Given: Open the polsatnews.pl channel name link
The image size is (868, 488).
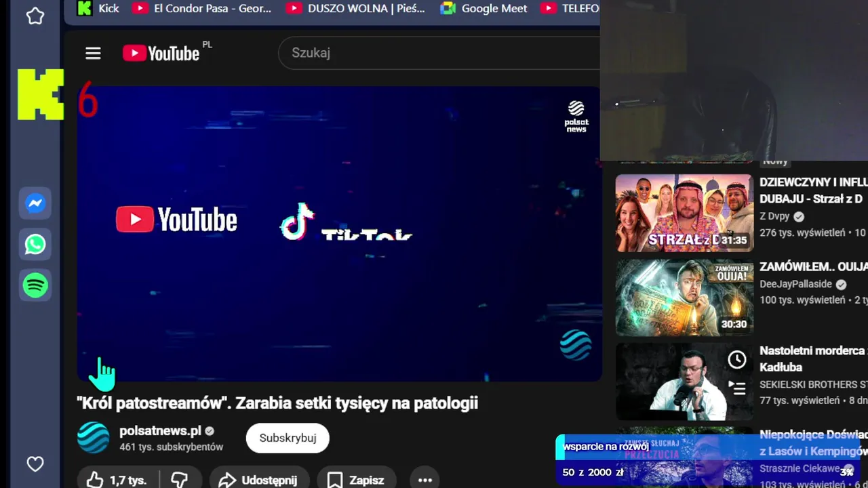Looking at the screenshot, I should click(161, 431).
